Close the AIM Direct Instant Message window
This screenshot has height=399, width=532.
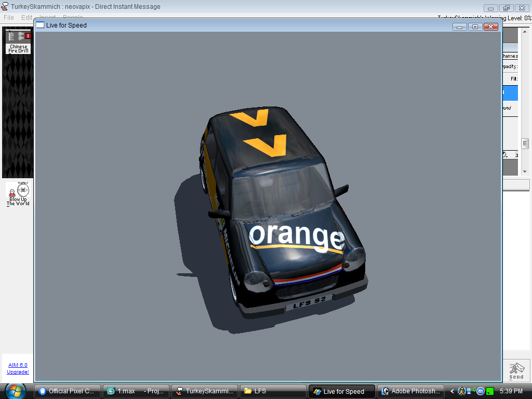click(x=522, y=8)
